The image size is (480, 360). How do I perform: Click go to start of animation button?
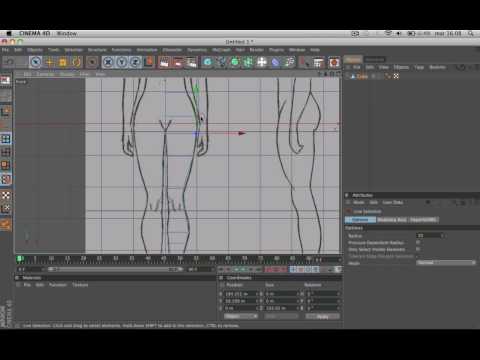(221, 269)
